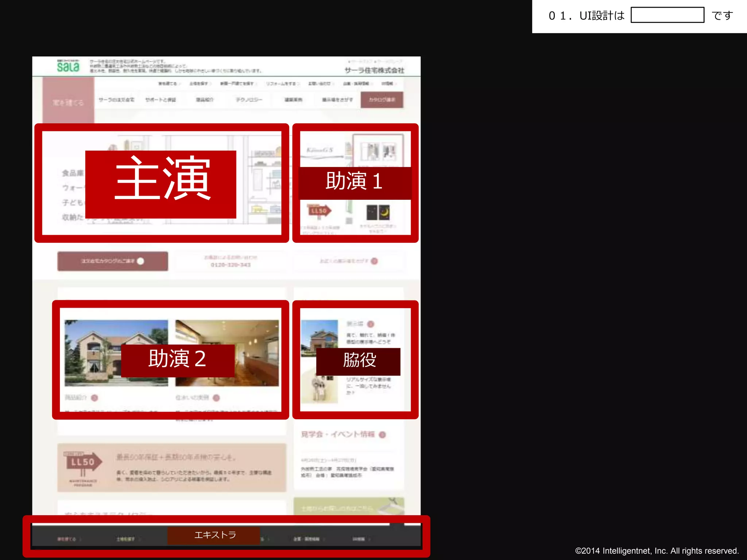The height and width of the screenshot is (560, 747).
Task: Click IR情報 in dark footer bar
Action: [x=359, y=539]
